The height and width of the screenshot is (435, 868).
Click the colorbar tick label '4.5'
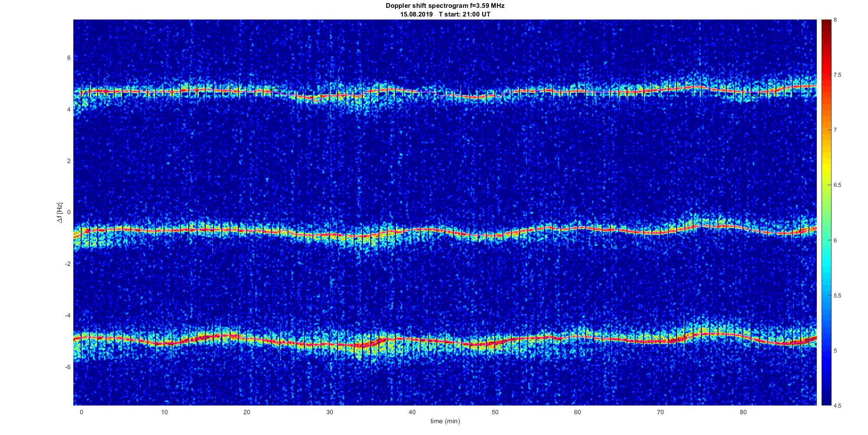pyautogui.click(x=838, y=406)
